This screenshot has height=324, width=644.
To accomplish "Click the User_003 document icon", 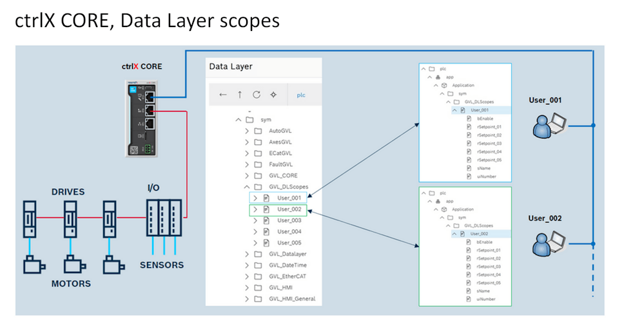I will (x=266, y=220).
